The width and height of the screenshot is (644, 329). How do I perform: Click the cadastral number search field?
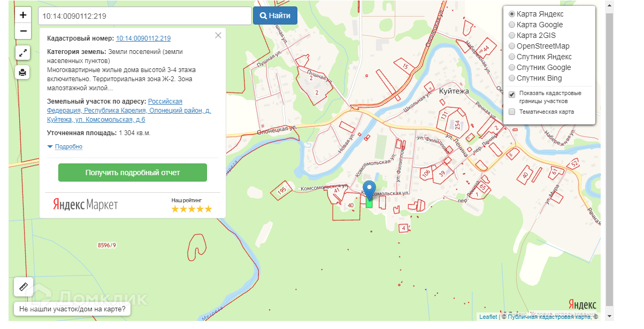(x=144, y=16)
